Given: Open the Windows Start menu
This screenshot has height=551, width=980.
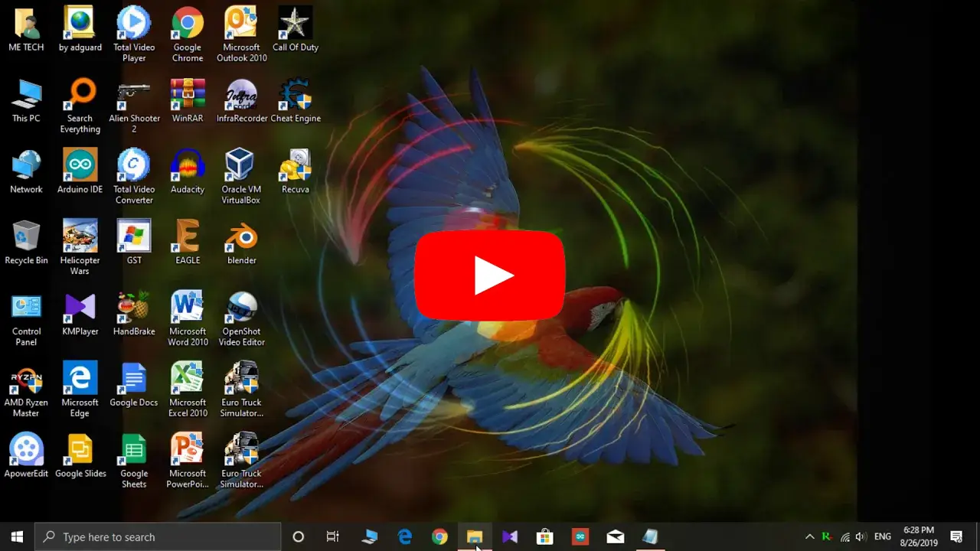Looking at the screenshot, I should [x=17, y=536].
